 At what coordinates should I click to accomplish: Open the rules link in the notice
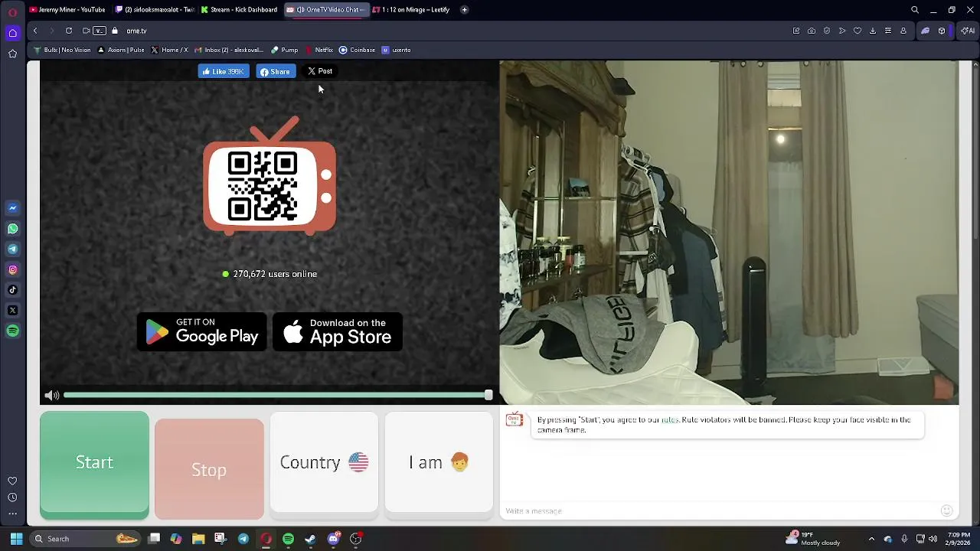pos(670,420)
